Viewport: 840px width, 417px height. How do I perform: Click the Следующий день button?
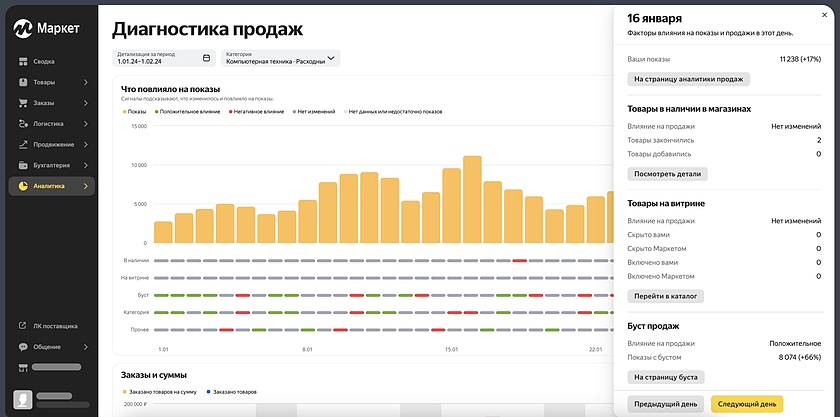click(746, 404)
